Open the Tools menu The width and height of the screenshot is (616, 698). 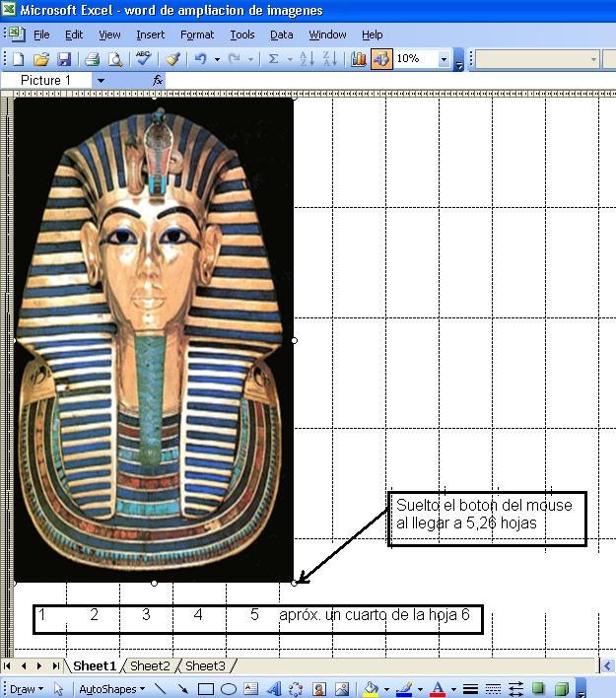click(242, 35)
